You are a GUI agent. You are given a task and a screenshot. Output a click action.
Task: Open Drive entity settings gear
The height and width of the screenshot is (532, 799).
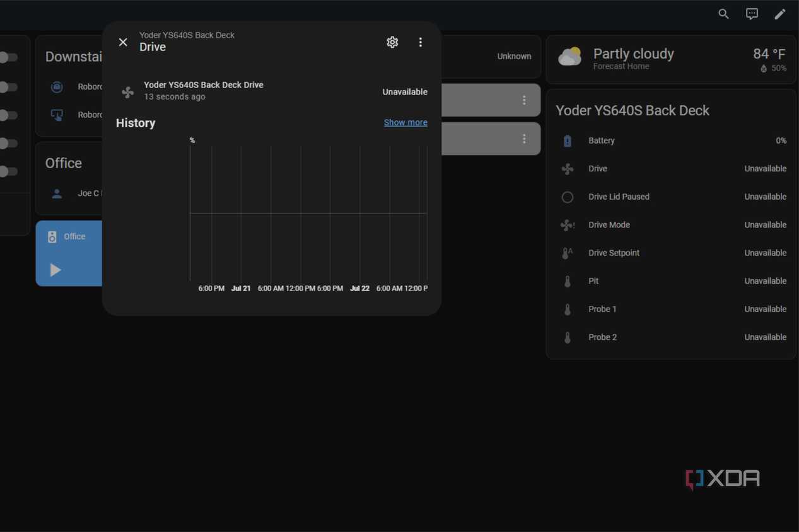[392, 42]
